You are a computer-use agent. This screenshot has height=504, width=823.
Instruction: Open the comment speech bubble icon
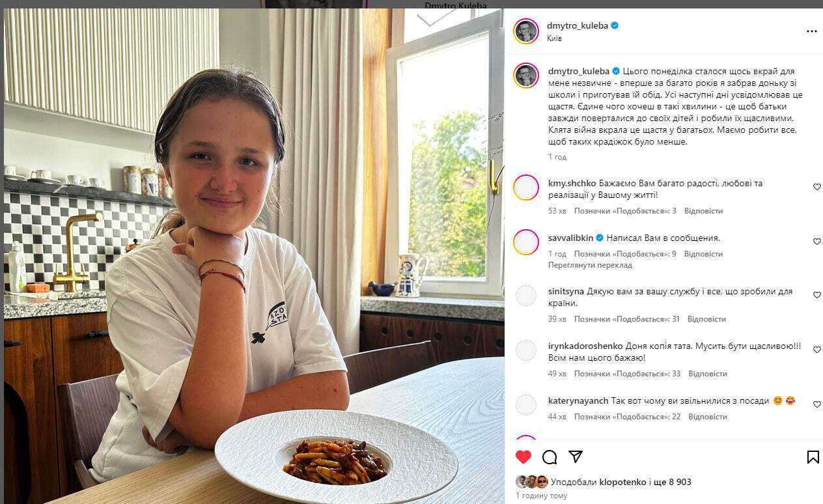(550, 456)
